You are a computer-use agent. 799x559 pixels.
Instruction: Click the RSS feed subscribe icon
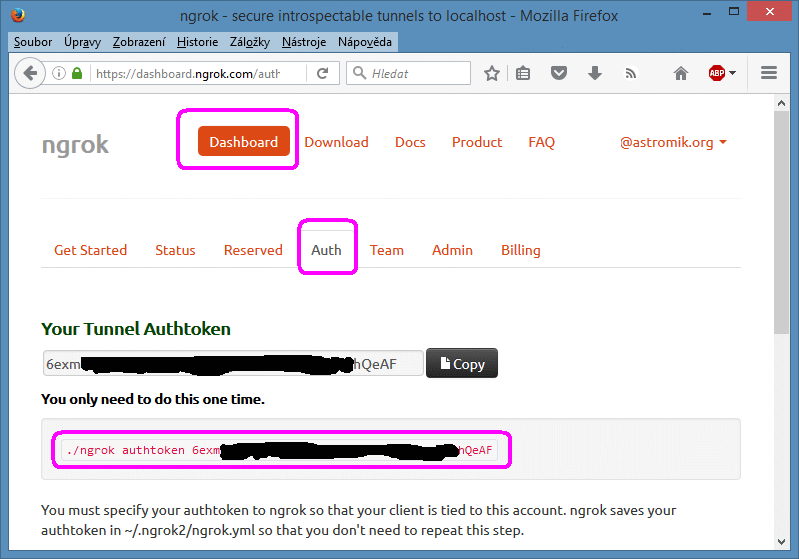pos(631,74)
